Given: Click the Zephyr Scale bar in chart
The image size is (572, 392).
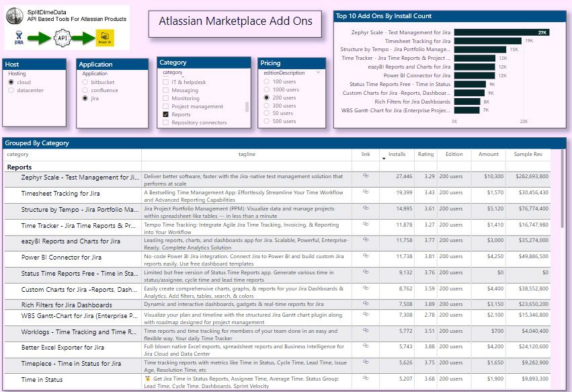Looking at the screenshot, I should click(x=501, y=32).
